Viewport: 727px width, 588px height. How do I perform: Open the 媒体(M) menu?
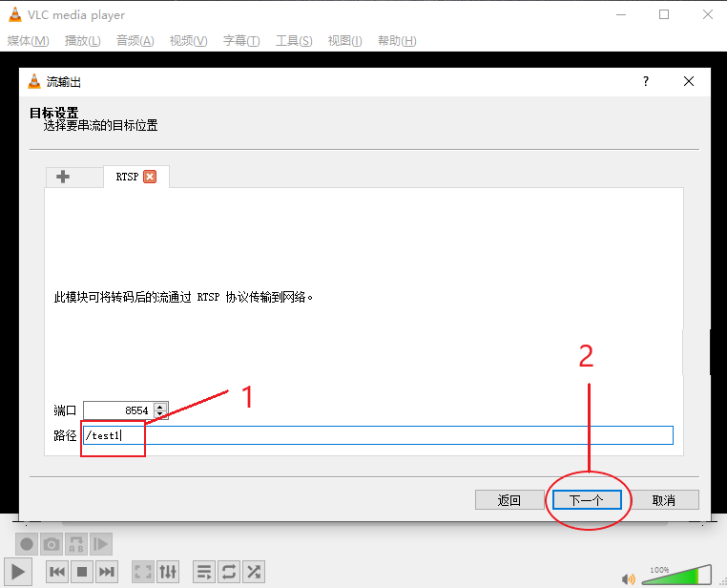point(28,41)
